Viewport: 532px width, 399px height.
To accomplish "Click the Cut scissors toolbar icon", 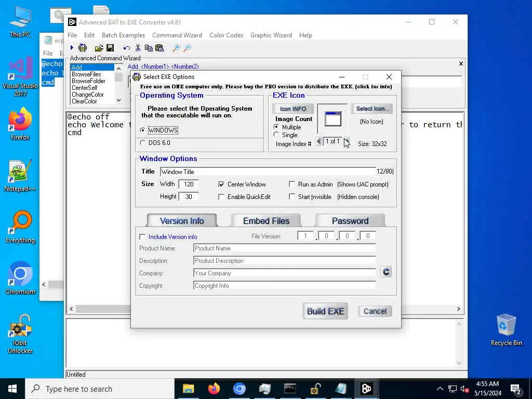I will pos(138,48).
